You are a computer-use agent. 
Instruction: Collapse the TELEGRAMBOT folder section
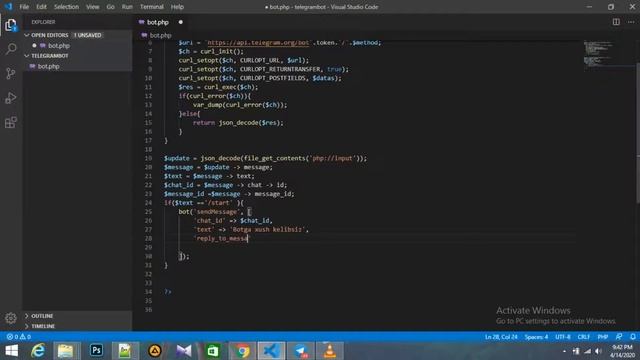pyautogui.click(x=27, y=56)
